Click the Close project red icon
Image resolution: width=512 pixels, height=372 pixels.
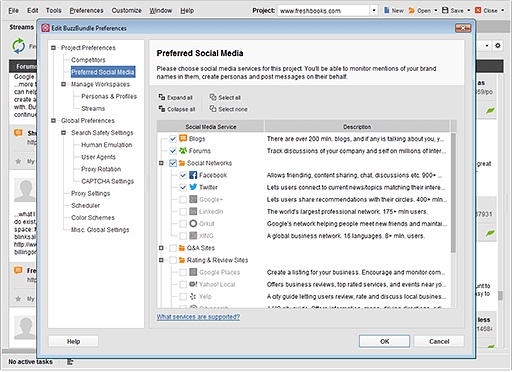tap(478, 10)
